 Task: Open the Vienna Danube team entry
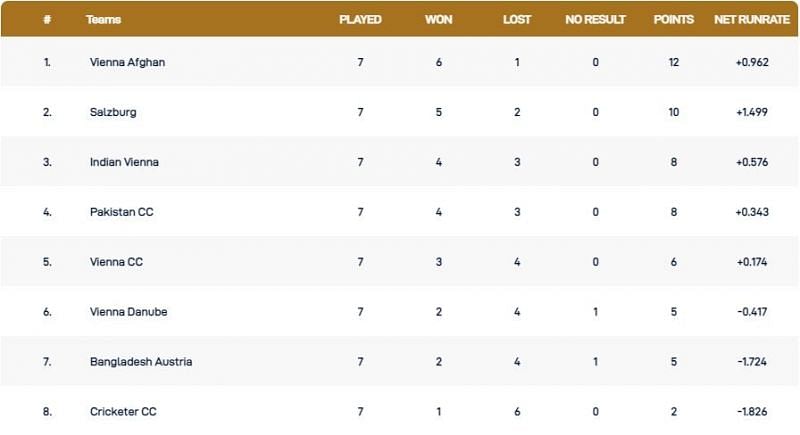[127, 312]
